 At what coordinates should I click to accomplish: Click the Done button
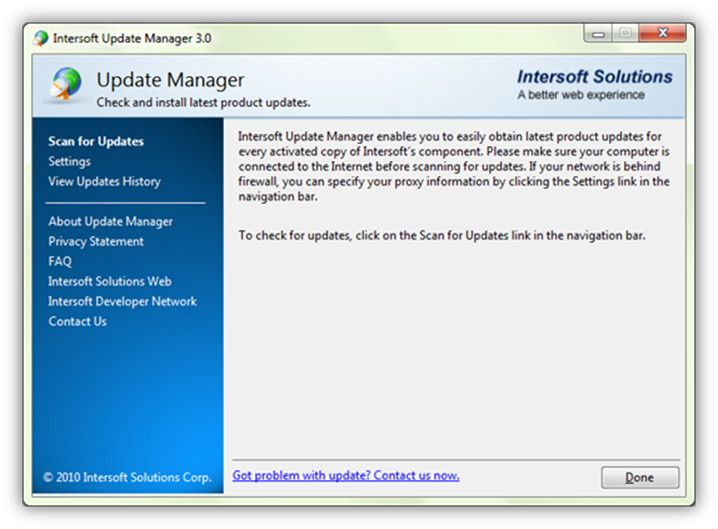(640, 477)
